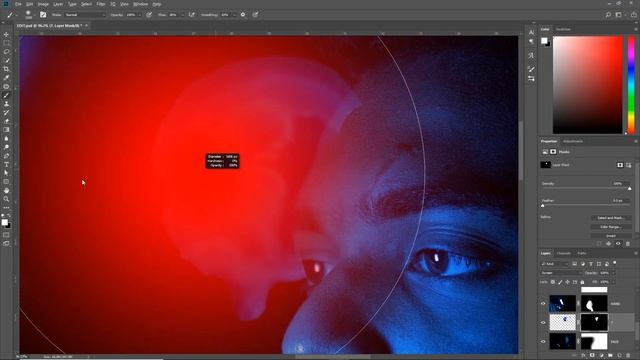
Task: Click the top layer's mask thumbnail
Action: point(594,304)
